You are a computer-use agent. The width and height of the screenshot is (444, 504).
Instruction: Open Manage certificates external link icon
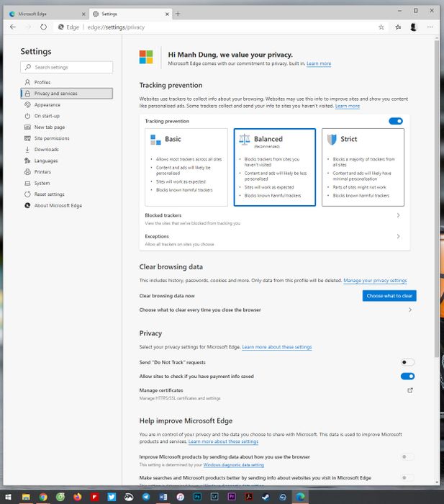[x=410, y=390]
